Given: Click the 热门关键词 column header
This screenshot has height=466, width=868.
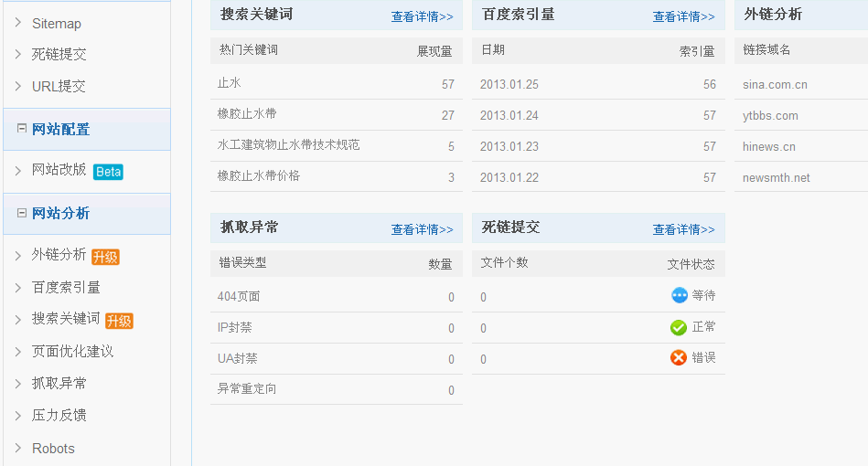Looking at the screenshot, I should (249, 49).
